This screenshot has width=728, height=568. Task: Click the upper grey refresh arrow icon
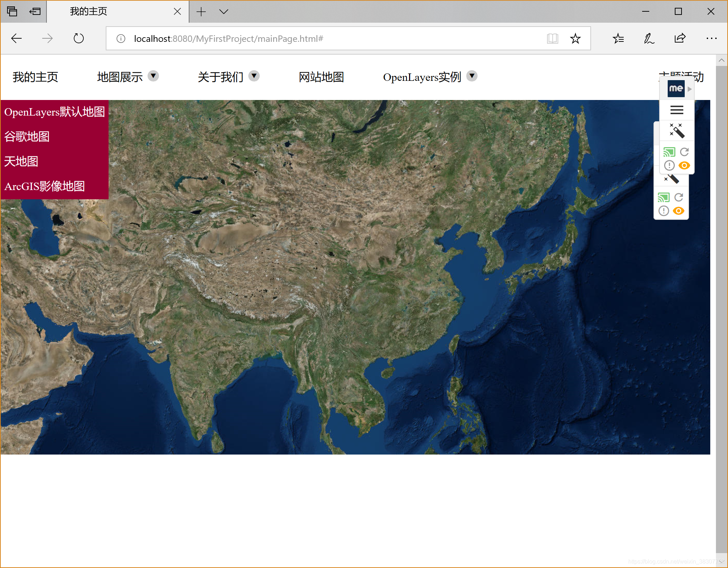[x=684, y=152]
